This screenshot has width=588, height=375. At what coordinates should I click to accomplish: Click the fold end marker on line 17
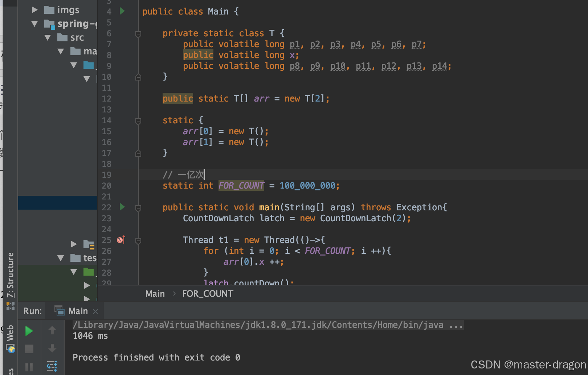point(138,153)
